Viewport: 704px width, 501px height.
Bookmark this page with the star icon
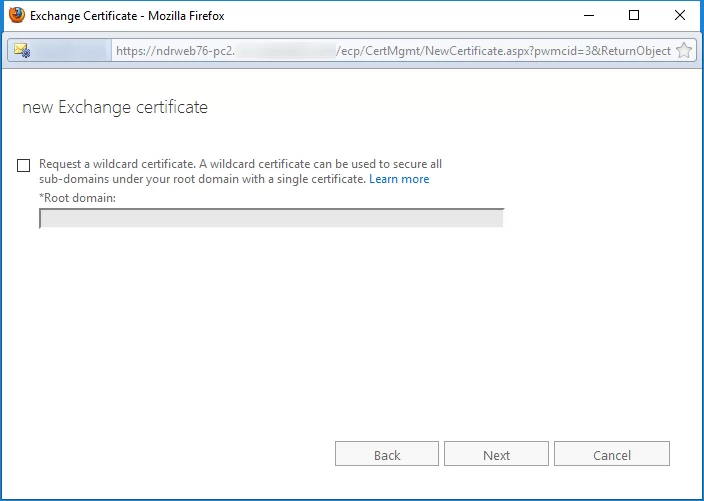pos(683,50)
